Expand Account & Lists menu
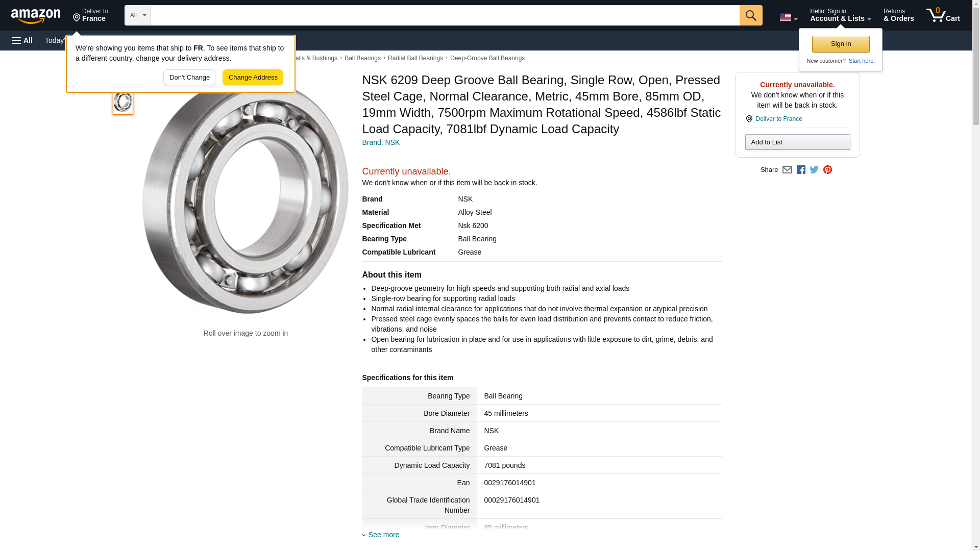This screenshot has width=980, height=551. (840, 15)
